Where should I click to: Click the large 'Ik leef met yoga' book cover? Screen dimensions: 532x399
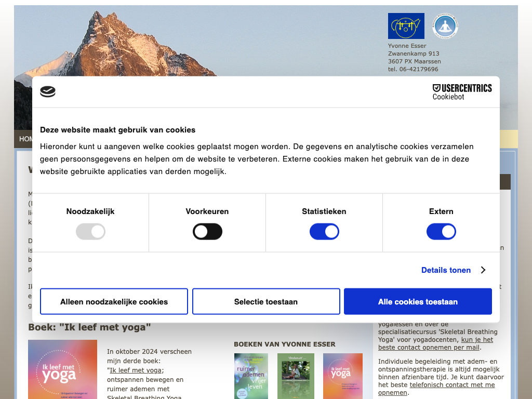[62, 369]
